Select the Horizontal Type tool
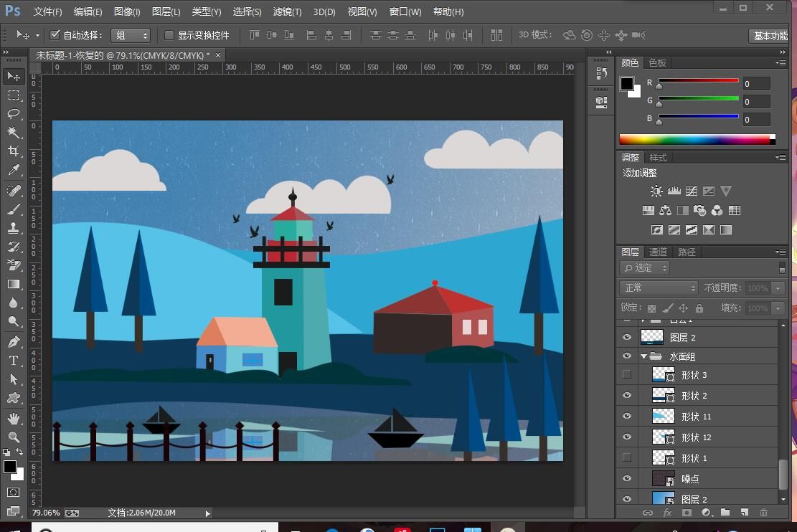797x532 pixels. click(x=14, y=360)
